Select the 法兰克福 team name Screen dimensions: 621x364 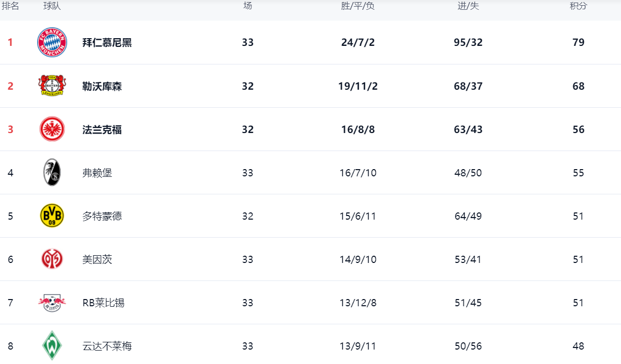point(102,129)
